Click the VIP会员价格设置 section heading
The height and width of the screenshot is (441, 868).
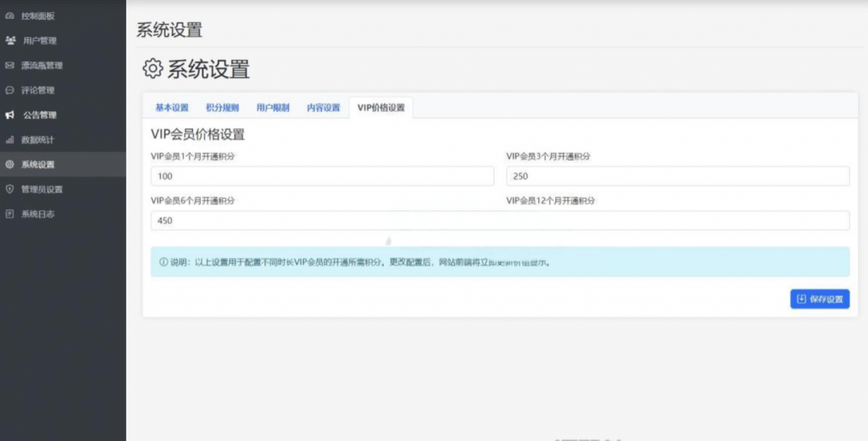point(198,135)
